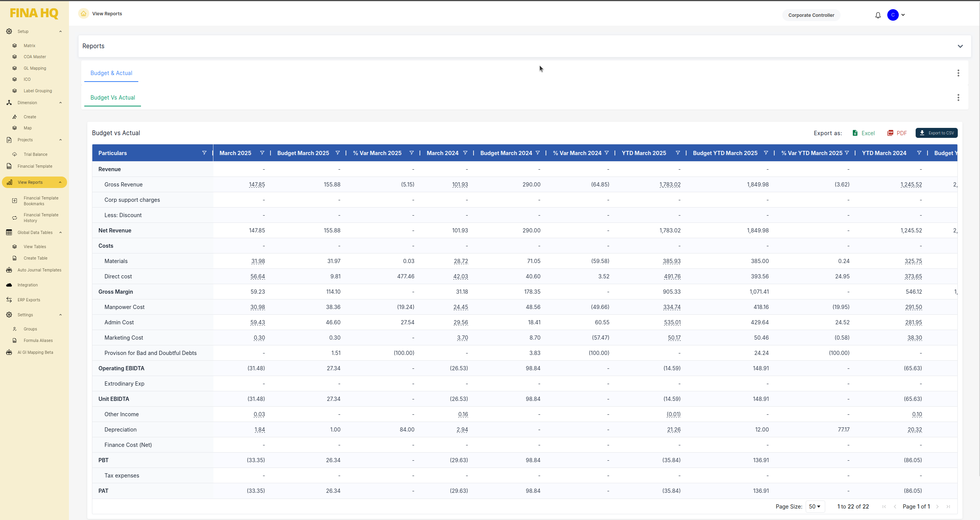Select the Budget Vs Actual tab
Image resolution: width=980 pixels, height=520 pixels.
(x=113, y=98)
